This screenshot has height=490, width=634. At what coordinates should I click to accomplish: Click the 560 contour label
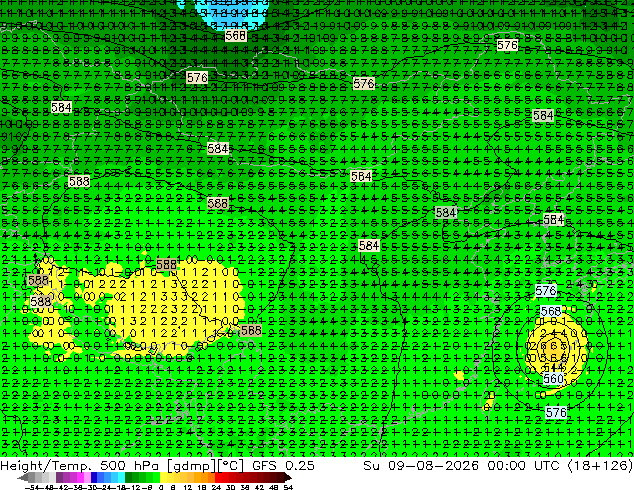coord(553,379)
